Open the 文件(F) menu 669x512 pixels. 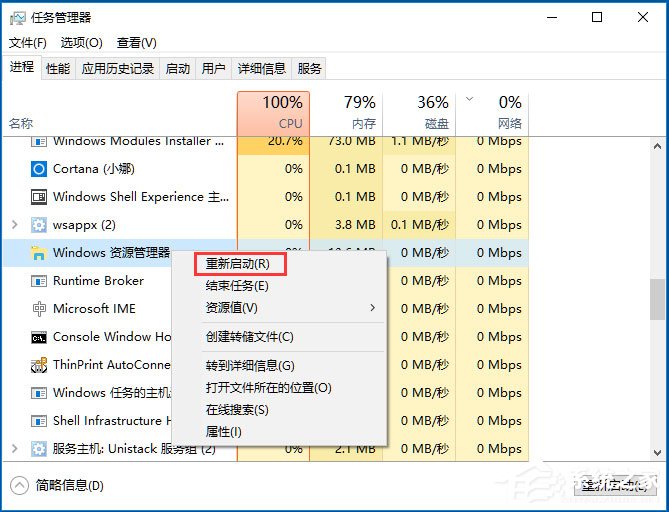(x=27, y=43)
